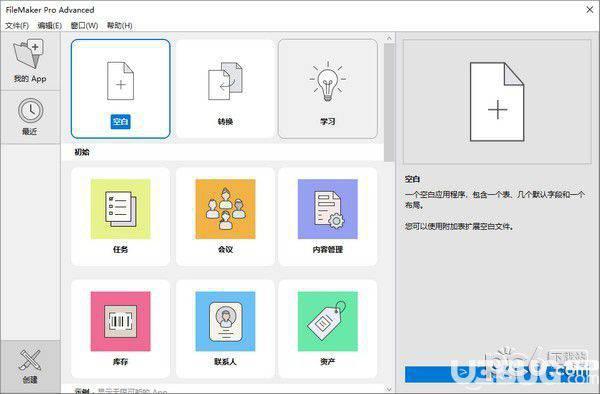The height and width of the screenshot is (394, 600).
Task: Click the blank document preview image
Action: (x=497, y=102)
